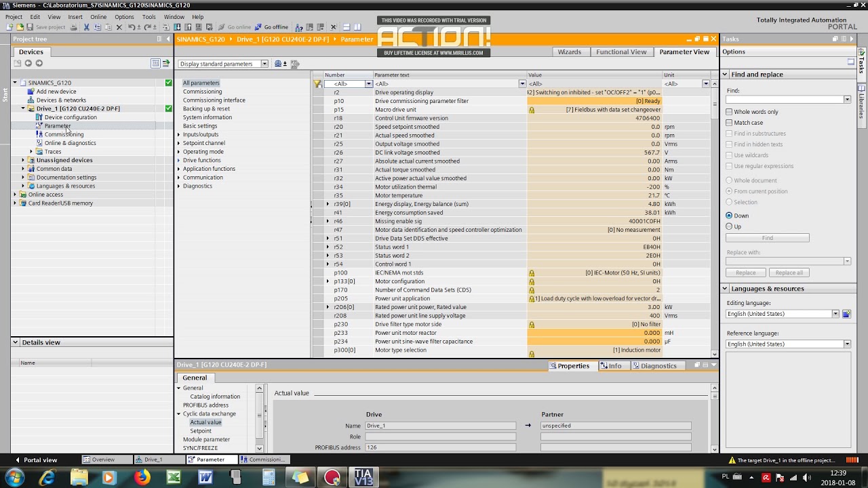Open the Reference language dropdown
Screen dimensions: 868x488
click(847, 344)
